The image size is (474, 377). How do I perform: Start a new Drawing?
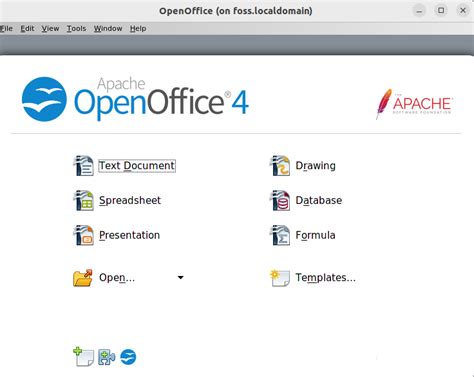pos(315,166)
